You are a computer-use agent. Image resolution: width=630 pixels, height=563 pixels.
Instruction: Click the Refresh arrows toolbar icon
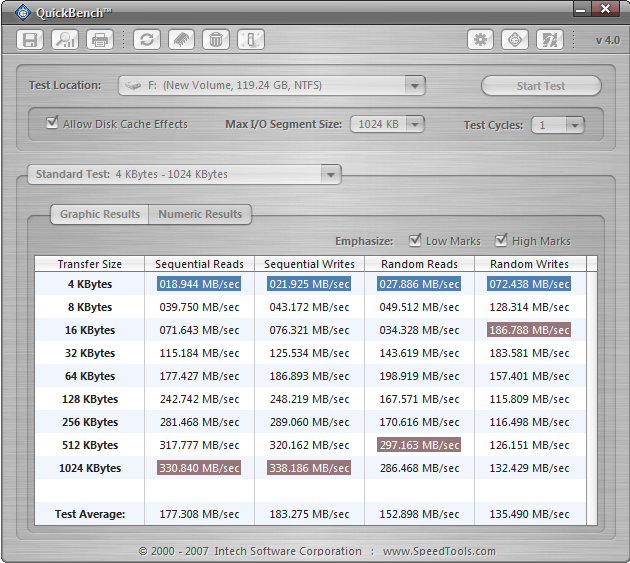tap(147, 40)
